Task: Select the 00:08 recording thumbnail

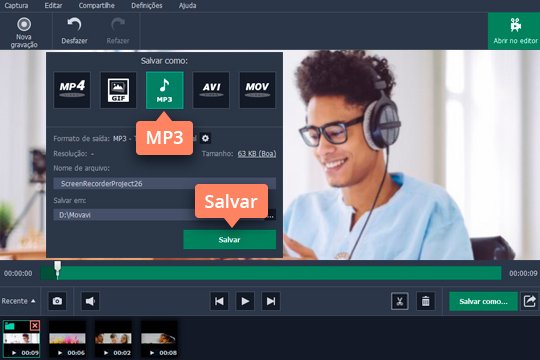Action: click(x=159, y=339)
